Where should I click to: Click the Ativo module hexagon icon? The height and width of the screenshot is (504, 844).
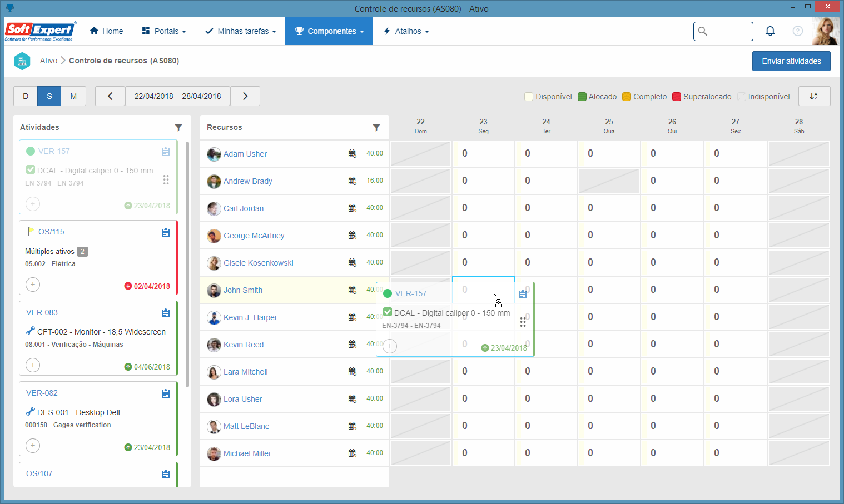(x=22, y=61)
